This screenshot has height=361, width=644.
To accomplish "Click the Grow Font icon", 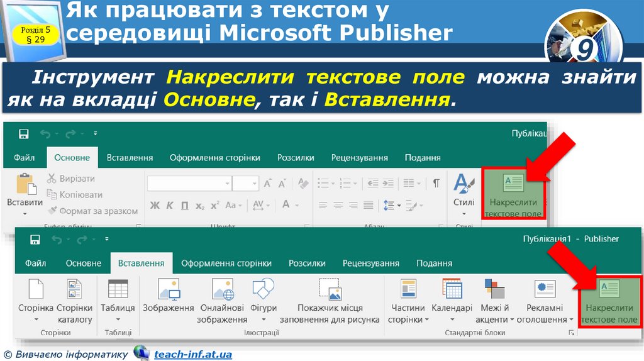I will [267, 183].
